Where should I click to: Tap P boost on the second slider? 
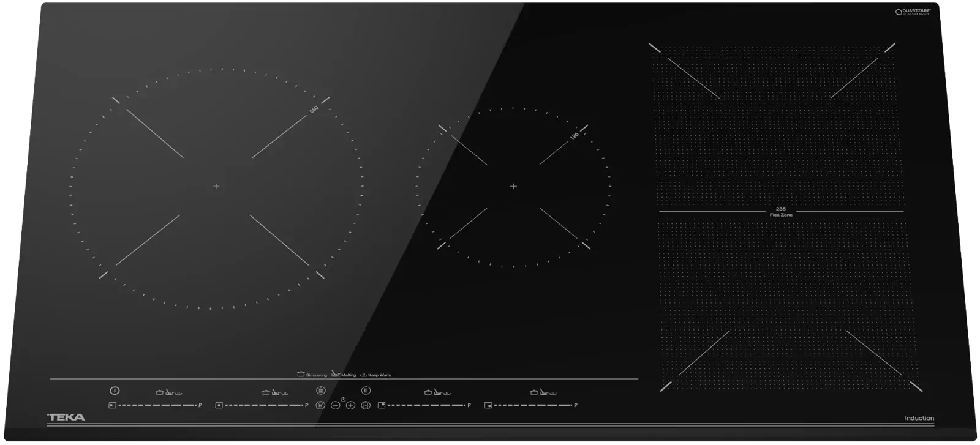(x=307, y=405)
